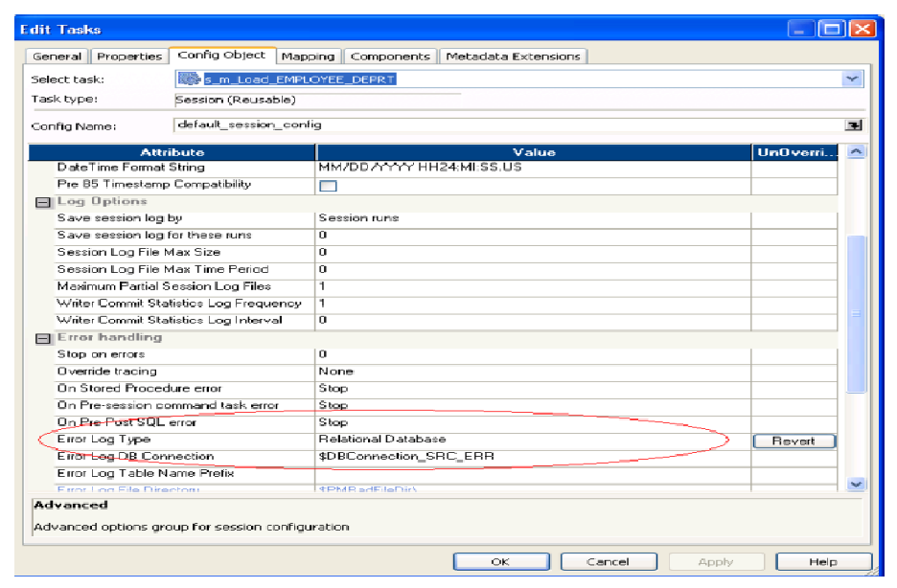Dismiss the dialog with Cancel

click(609, 561)
